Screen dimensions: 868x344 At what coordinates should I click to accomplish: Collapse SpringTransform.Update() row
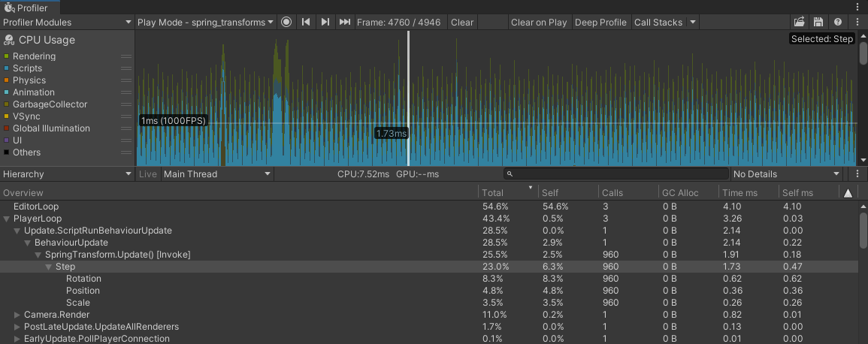click(x=38, y=255)
